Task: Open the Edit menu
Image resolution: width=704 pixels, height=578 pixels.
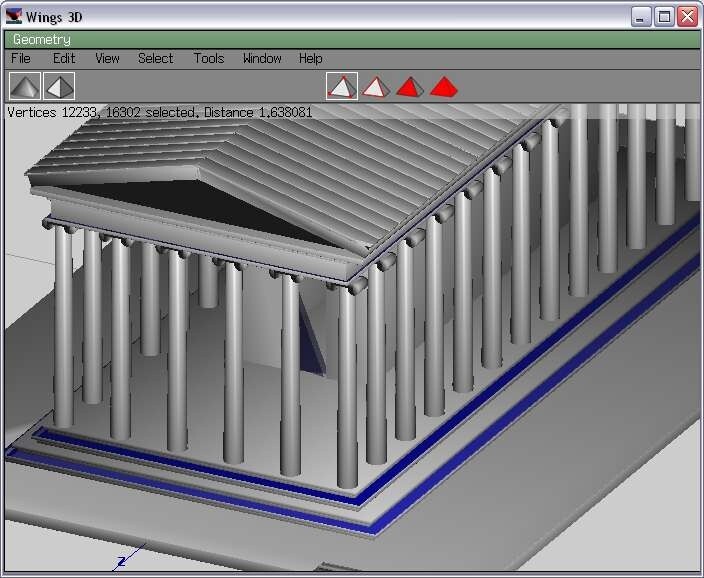Action: [64, 59]
